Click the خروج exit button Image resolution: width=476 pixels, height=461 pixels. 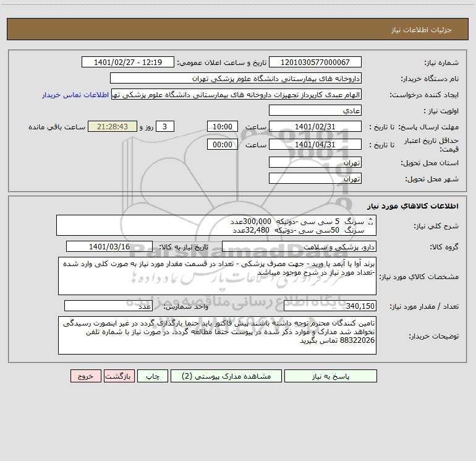click(x=85, y=376)
